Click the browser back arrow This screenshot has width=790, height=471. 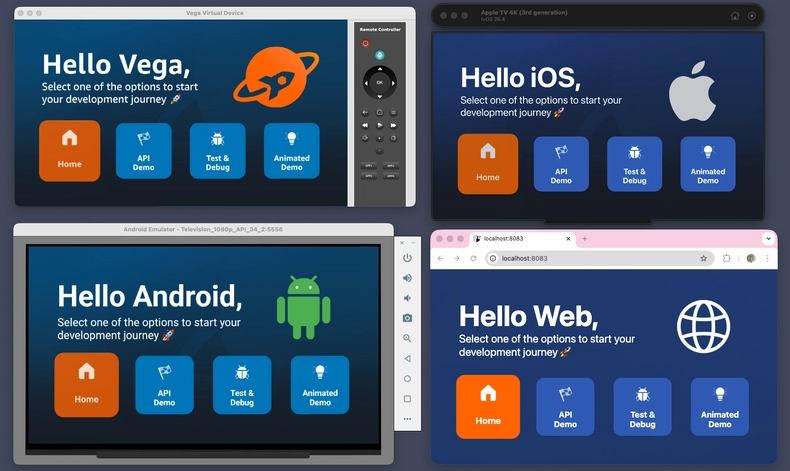tap(440, 258)
